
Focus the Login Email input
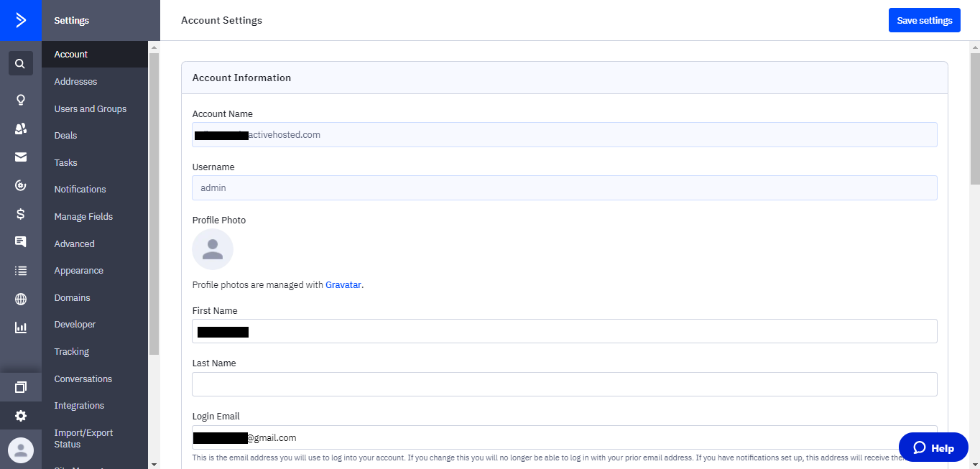coord(565,437)
